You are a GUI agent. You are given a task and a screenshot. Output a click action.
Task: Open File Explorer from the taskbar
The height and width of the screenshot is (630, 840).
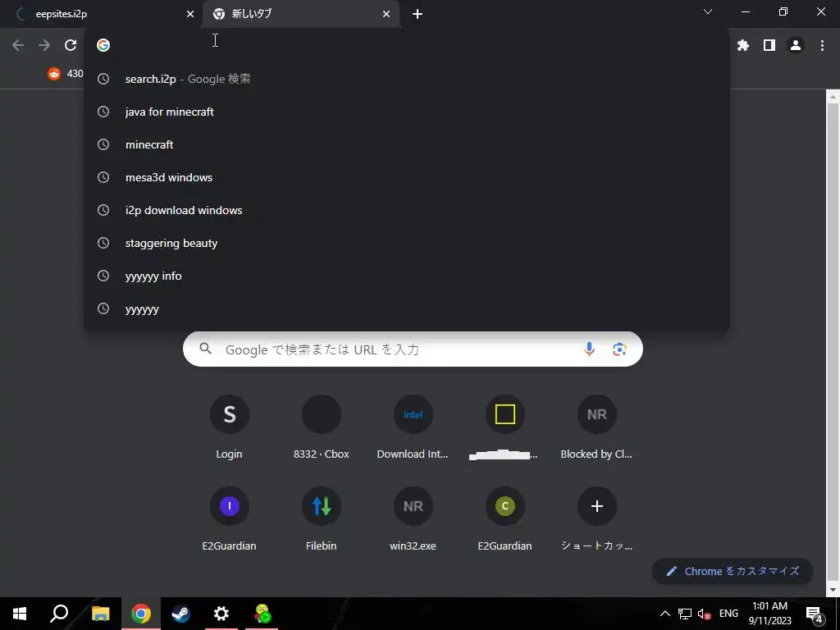[x=100, y=614]
